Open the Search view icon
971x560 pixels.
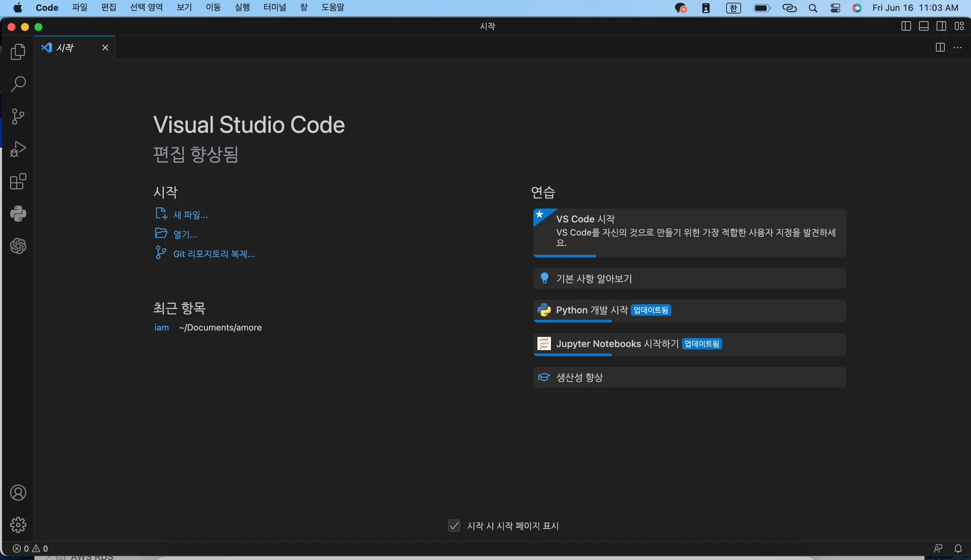pos(18,84)
